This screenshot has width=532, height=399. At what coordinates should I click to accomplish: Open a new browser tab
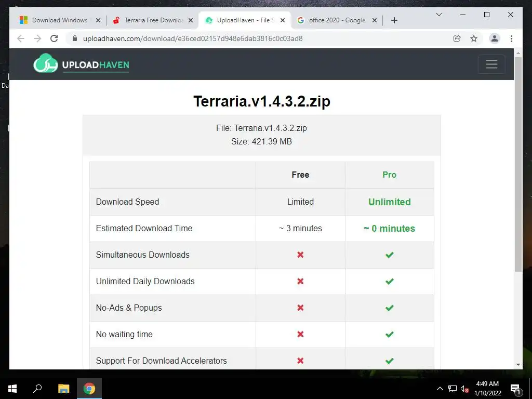[x=394, y=20]
